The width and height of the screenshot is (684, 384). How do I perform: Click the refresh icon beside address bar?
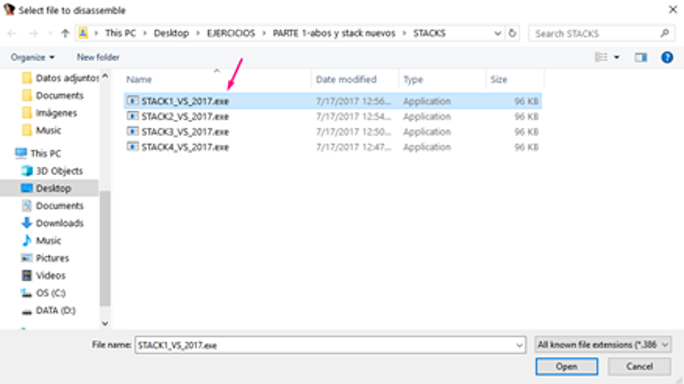click(513, 33)
